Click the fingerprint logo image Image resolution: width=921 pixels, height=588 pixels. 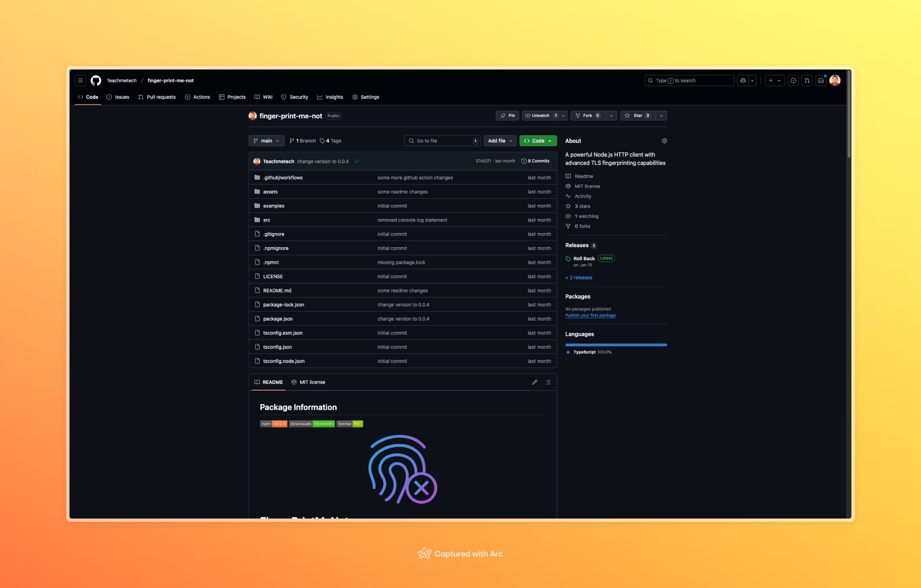coord(403,469)
